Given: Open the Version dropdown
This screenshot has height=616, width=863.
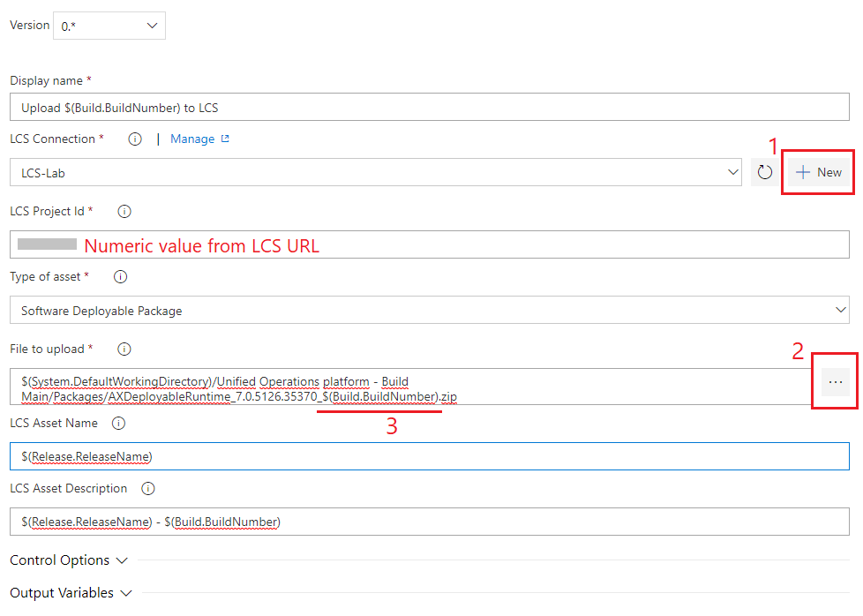Looking at the screenshot, I should coord(109,26).
